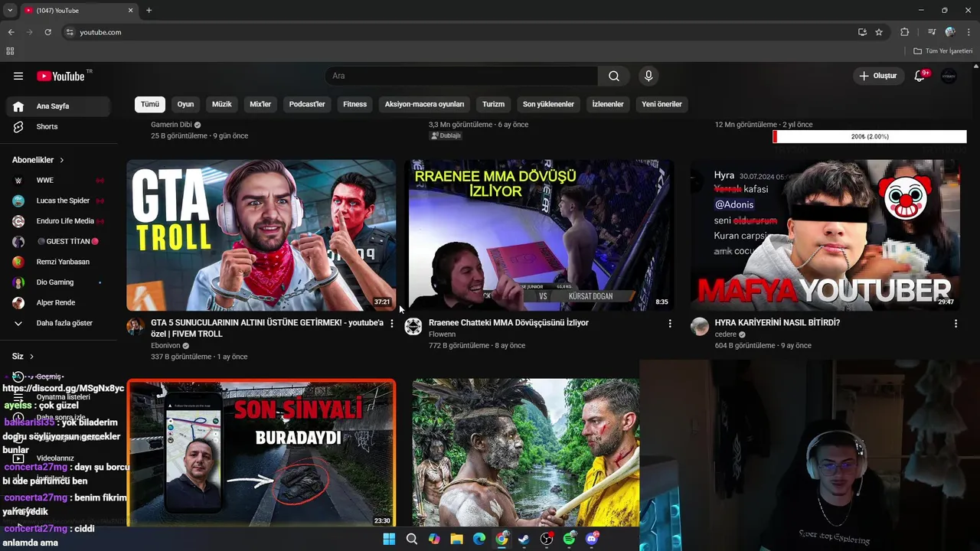Click the Oluştur create button

click(877, 76)
